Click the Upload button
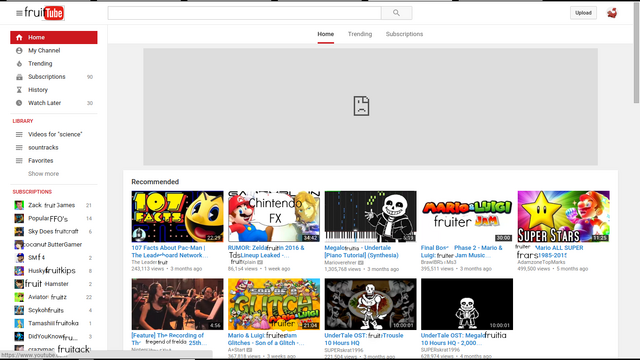 click(x=583, y=13)
